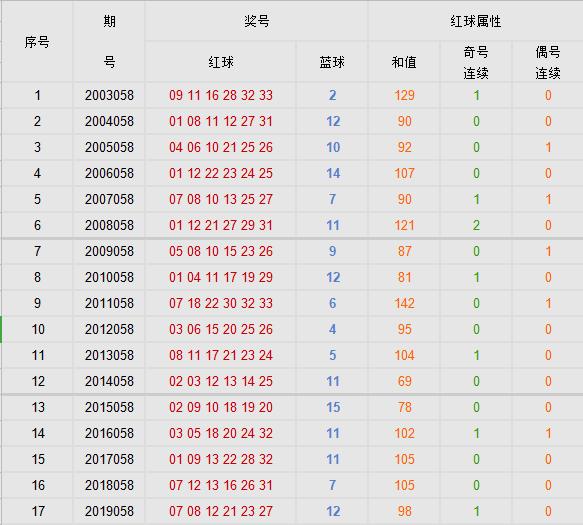This screenshot has height=525, width=583.
Task: Select red balls 01 12 21 27 29 31
Action: (x=221, y=225)
